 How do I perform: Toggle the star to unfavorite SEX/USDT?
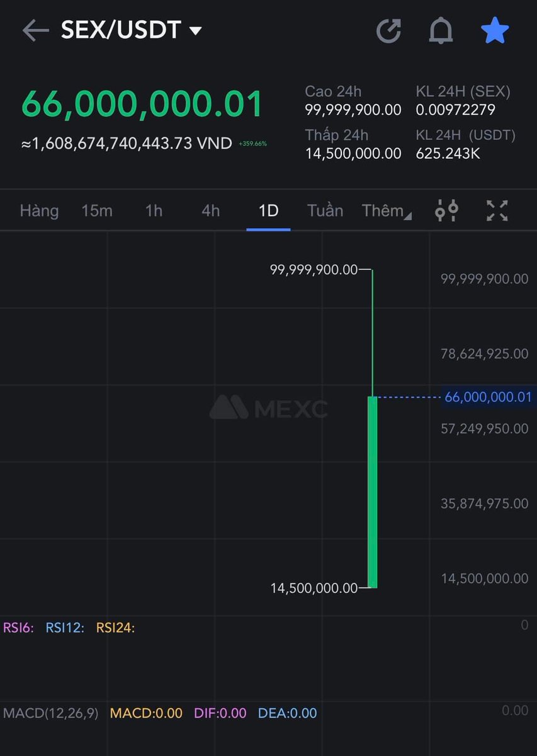click(495, 30)
